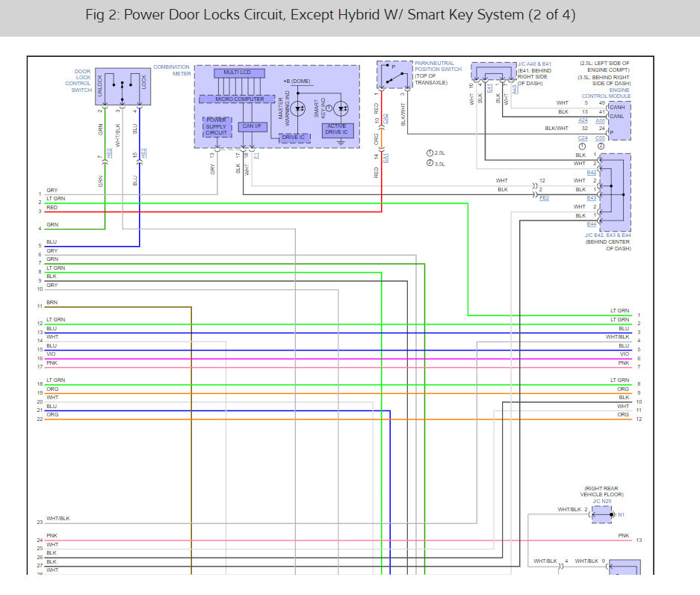Click the smart key indicator LED symbol
Image resolution: width=700 pixels, height=595 pixels.
341,108
